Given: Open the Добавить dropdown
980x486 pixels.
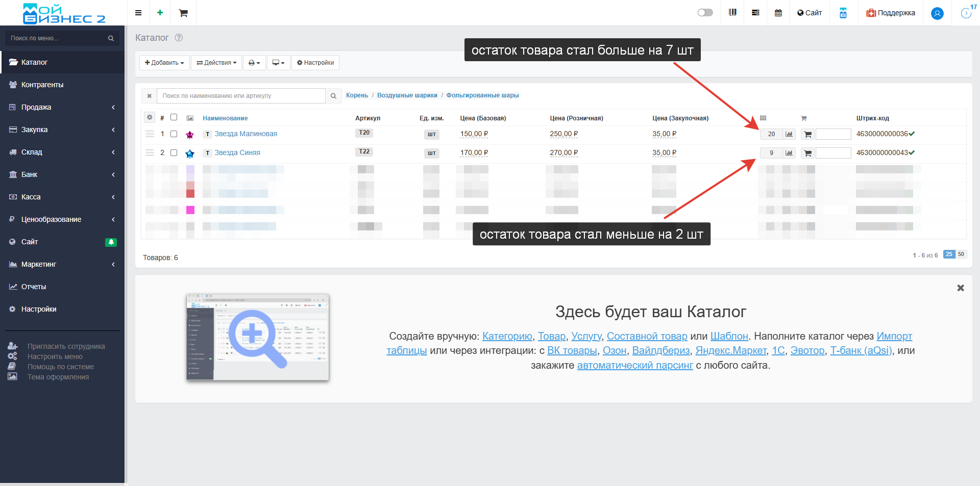Looking at the screenshot, I should click(x=164, y=63).
